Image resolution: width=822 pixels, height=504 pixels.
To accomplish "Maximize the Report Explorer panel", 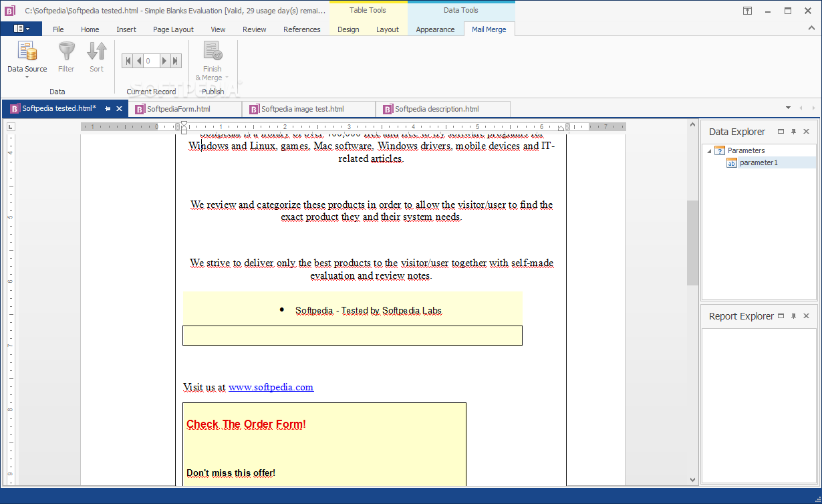I will [x=781, y=316].
